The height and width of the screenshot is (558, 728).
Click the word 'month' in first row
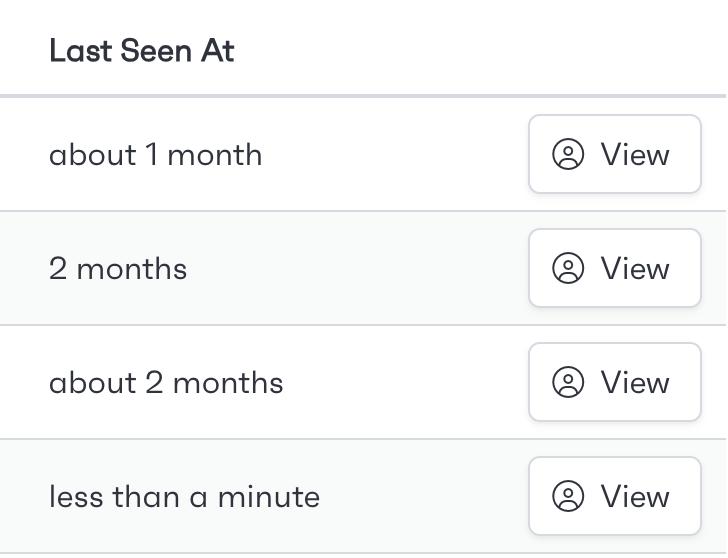click(215, 155)
